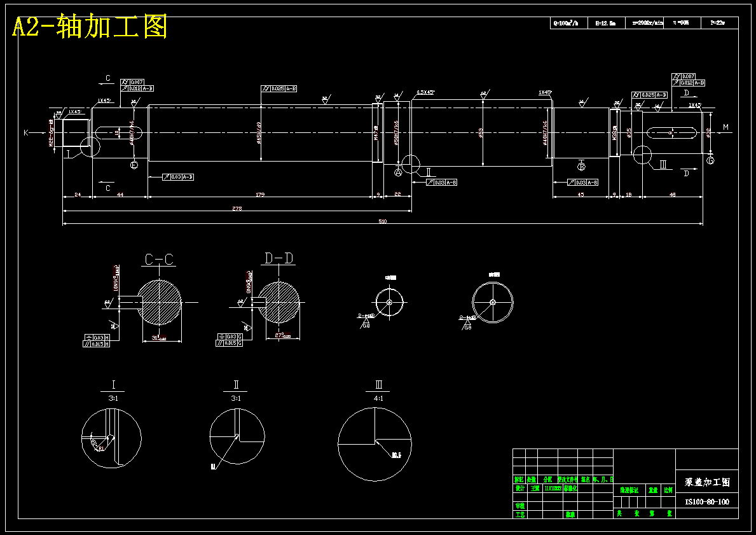This screenshot has width=756, height=535.
Task: Select the datum "B" circle symbol
Action: [x=581, y=167]
